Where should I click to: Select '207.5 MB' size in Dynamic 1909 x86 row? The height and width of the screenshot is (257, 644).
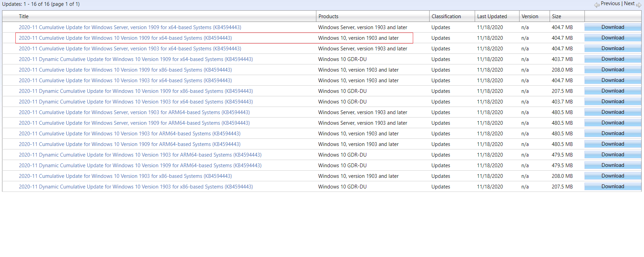[x=562, y=91]
